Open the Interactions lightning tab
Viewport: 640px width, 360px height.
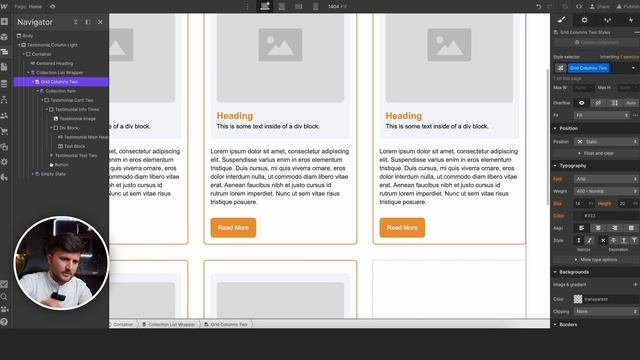click(x=631, y=20)
